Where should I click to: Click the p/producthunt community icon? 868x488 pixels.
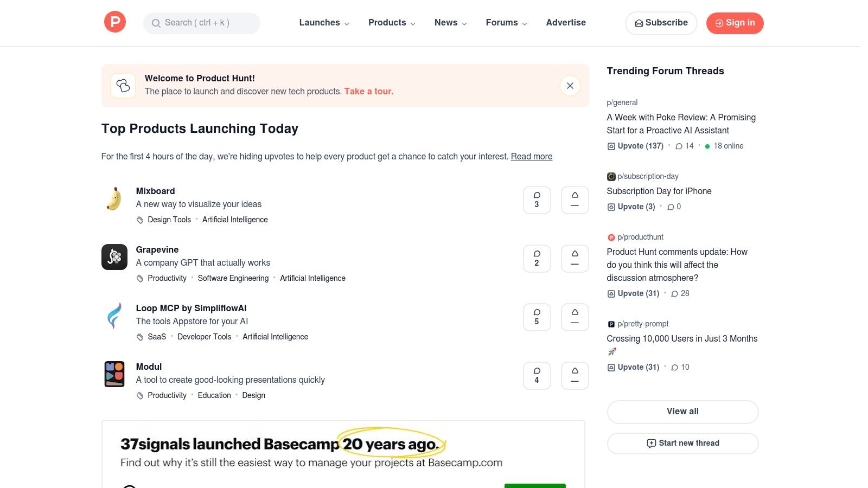click(611, 237)
